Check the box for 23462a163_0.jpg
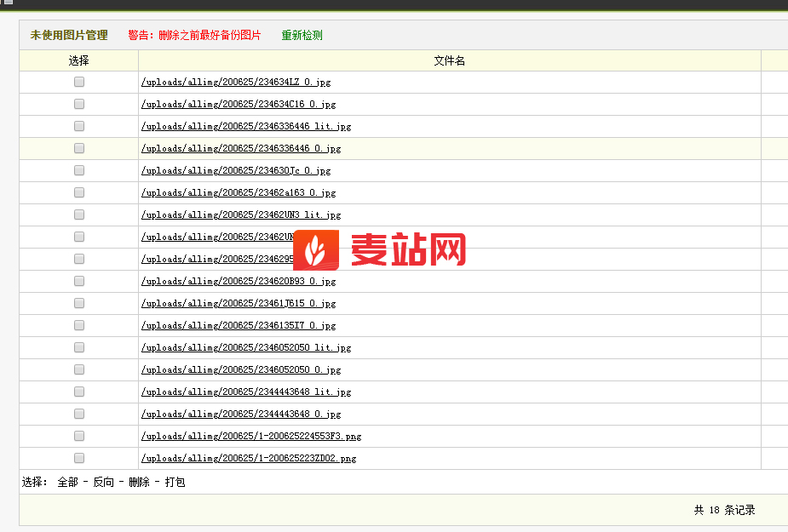Viewport: 788px width, 532px height. pyautogui.click(x=78, y=192)
